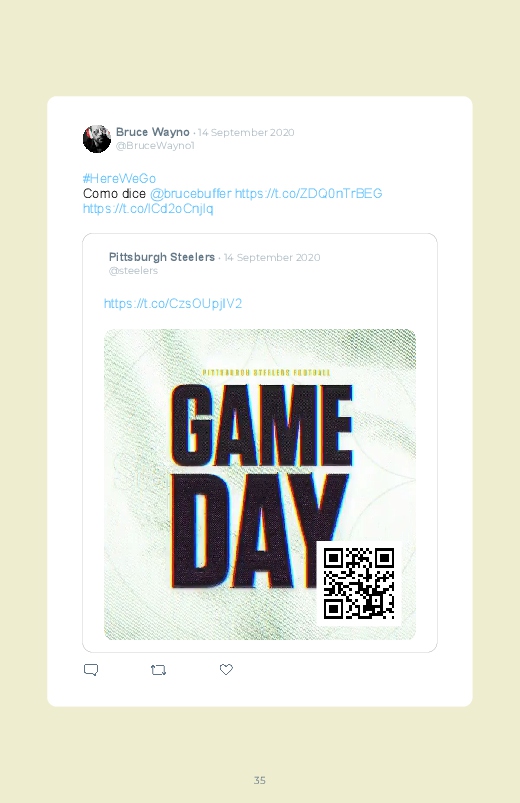520x803 pixels.
Task: Click the heart like icon
Action: [226, 669]
